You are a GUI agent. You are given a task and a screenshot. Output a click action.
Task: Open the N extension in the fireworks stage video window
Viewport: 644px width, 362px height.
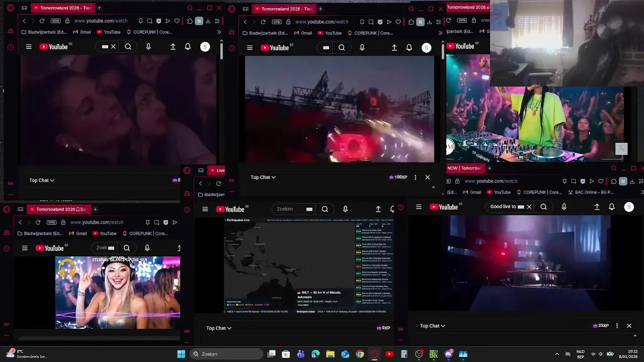420,22
